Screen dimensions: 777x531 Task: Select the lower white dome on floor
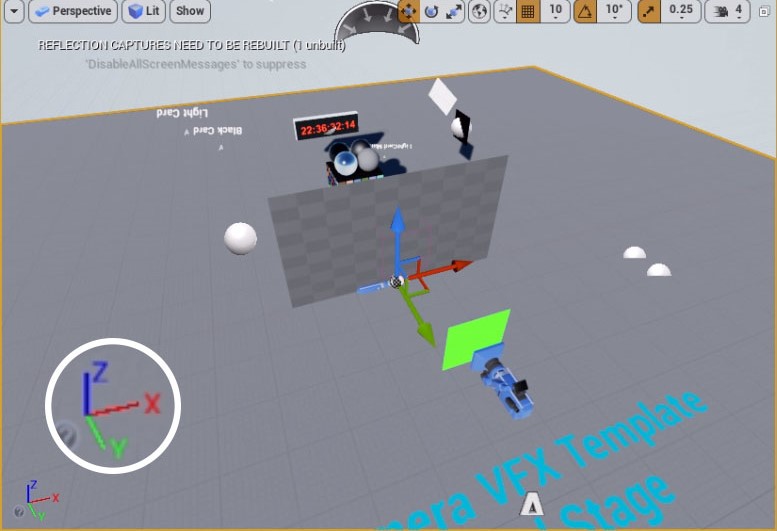point(659,270)
